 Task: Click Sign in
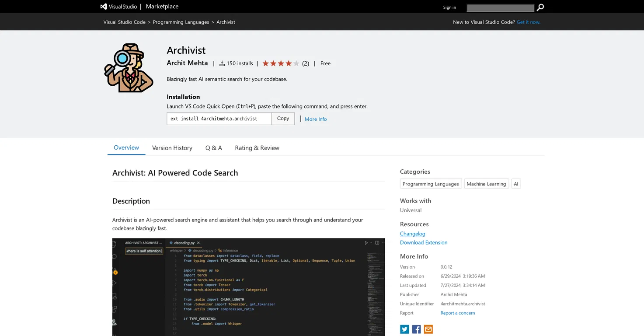pyautogui.click(x=449, y=7)
